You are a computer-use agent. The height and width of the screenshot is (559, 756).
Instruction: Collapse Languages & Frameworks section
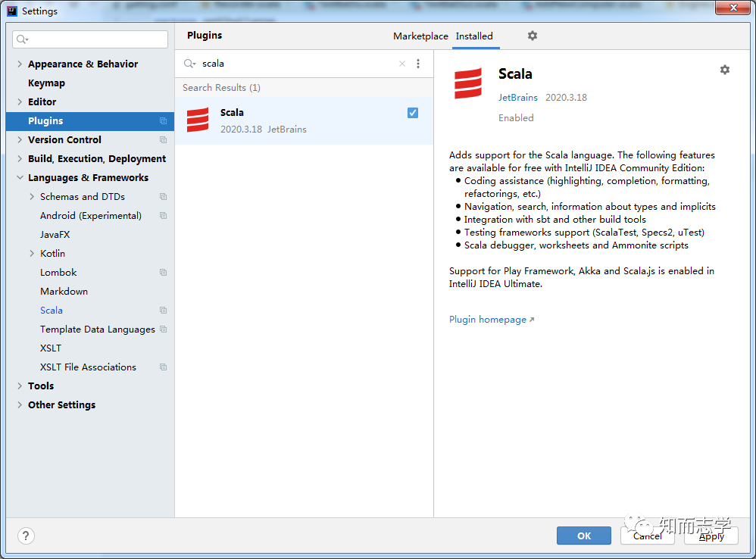(20, 177)
